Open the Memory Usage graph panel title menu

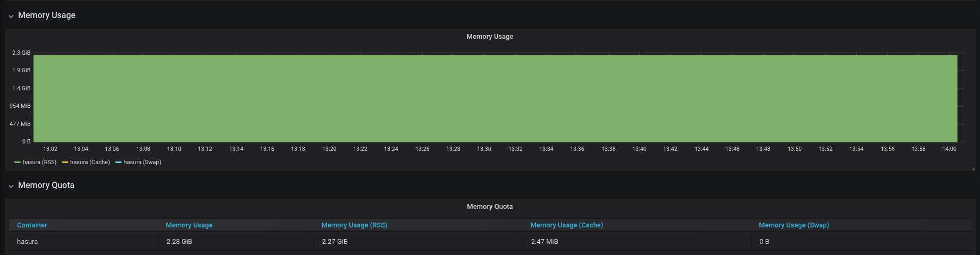point(490,37)
